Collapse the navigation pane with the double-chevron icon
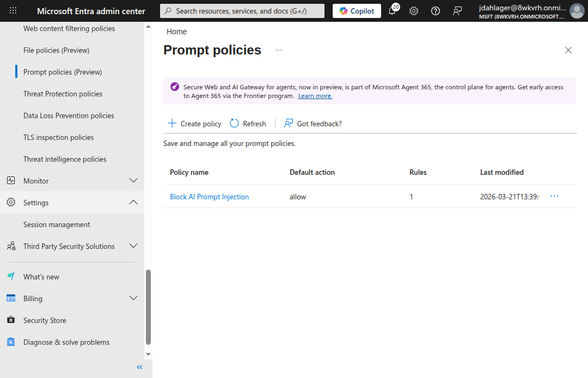 coord(139,367)
